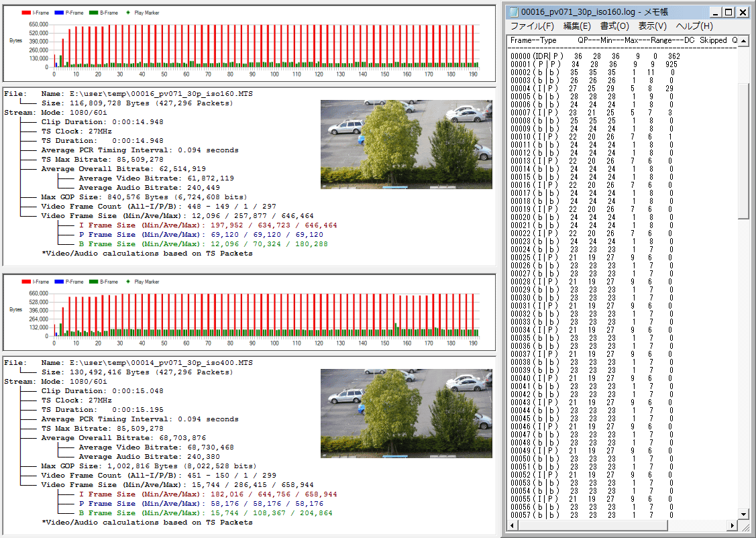Click the green B-Frame swatch in bottom chart
This screenshot has height=538, width=756.
[x=93, y=282]
